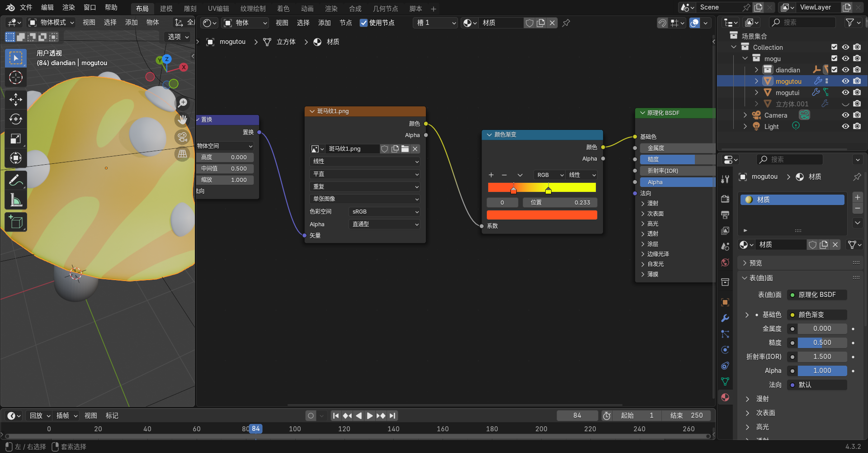Select the Measure tool
The image size is (868, 453).
point(16,200)
